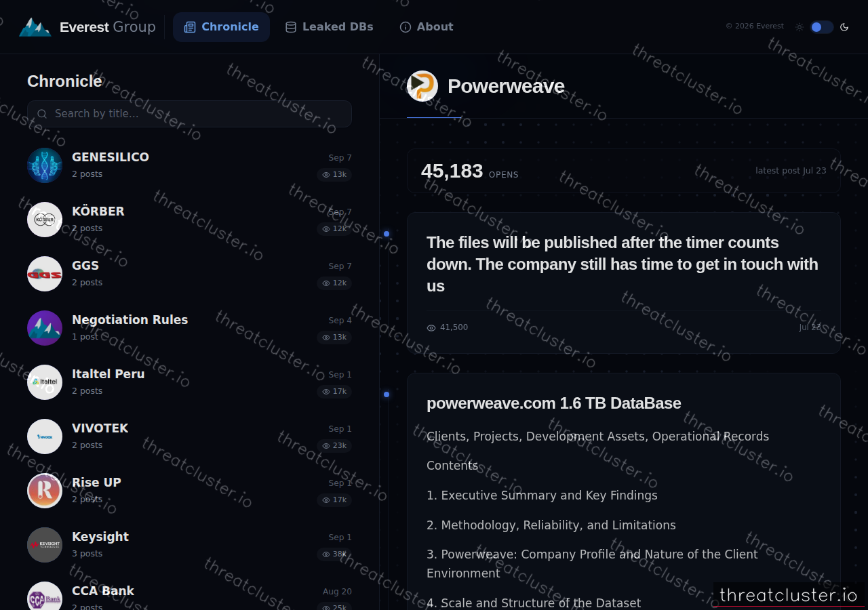This screenshot has width=868, height=610.
Task: Open the Keysight logo avatar
Action: pyautogui.click(x=45, y=545)
